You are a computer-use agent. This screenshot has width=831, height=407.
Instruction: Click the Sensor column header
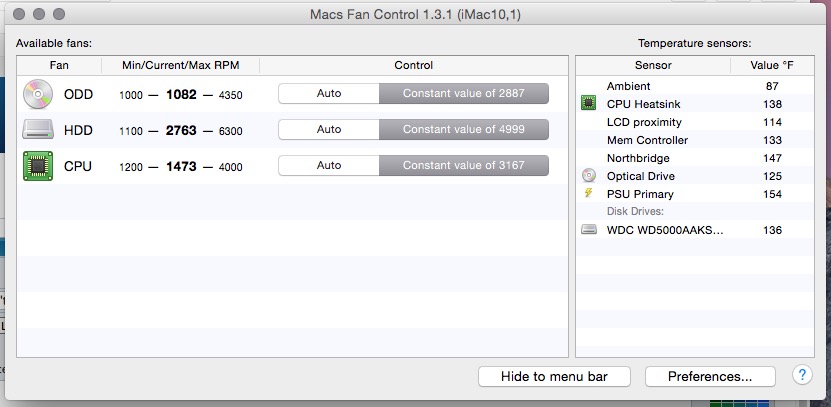point(653,65)
